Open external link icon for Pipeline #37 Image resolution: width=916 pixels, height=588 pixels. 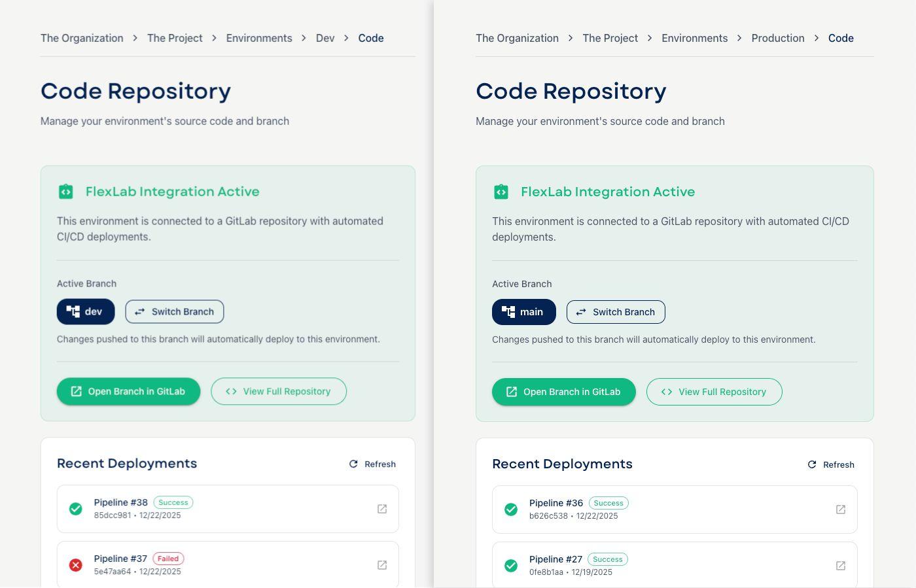(382, 565)
